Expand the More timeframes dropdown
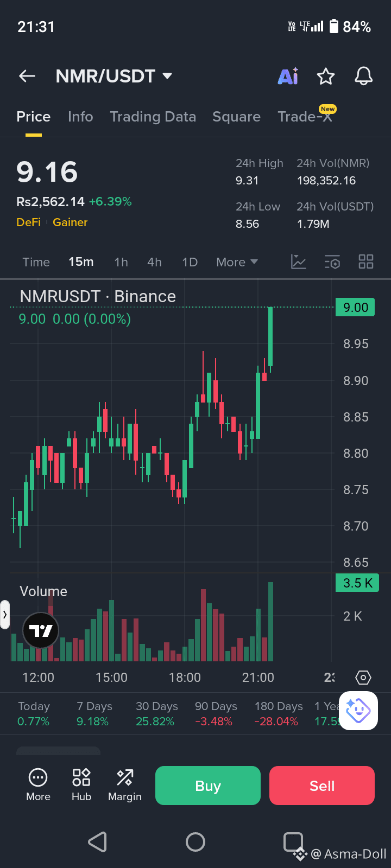The image size is (391, 868). point(237,262)
